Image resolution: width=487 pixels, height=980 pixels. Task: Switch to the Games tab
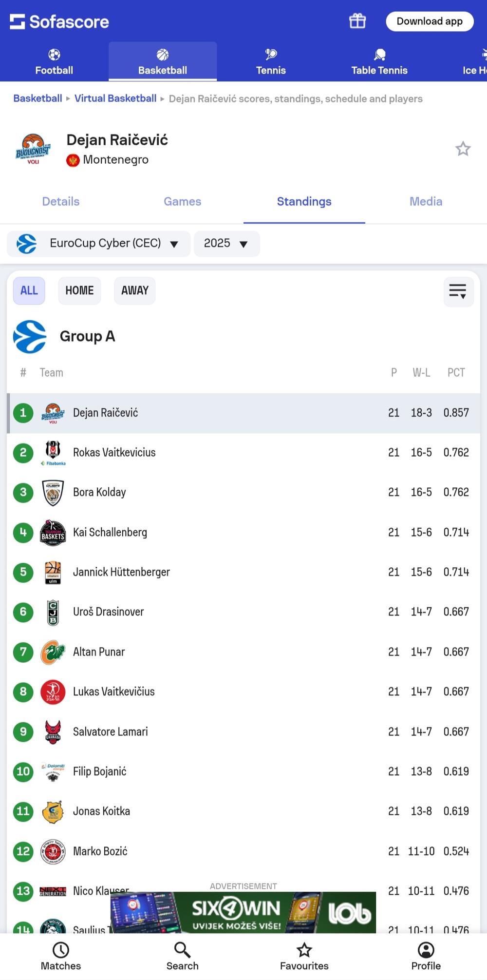point(182,201)
